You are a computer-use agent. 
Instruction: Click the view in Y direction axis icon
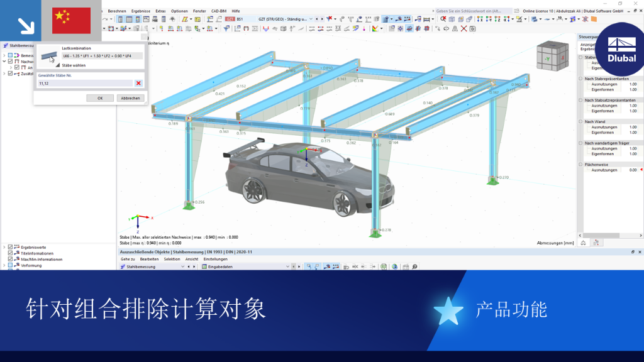489,19
